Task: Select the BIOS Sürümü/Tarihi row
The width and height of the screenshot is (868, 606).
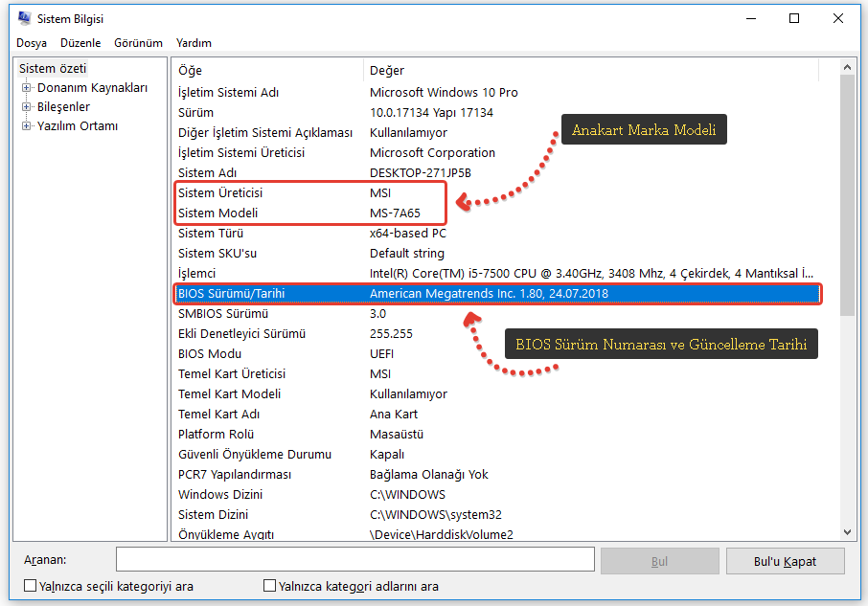Action: tap(497, 294)
